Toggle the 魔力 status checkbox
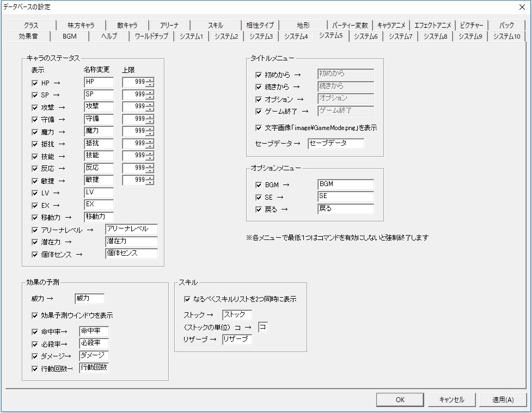This screenshot has height=413, width=532. [35, 132]
